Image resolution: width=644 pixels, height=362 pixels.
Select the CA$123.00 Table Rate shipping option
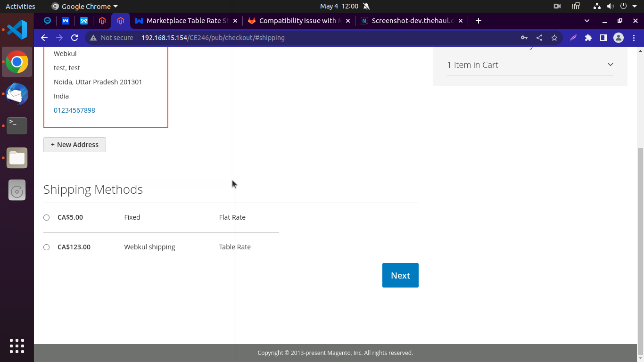tap(46, 247)
